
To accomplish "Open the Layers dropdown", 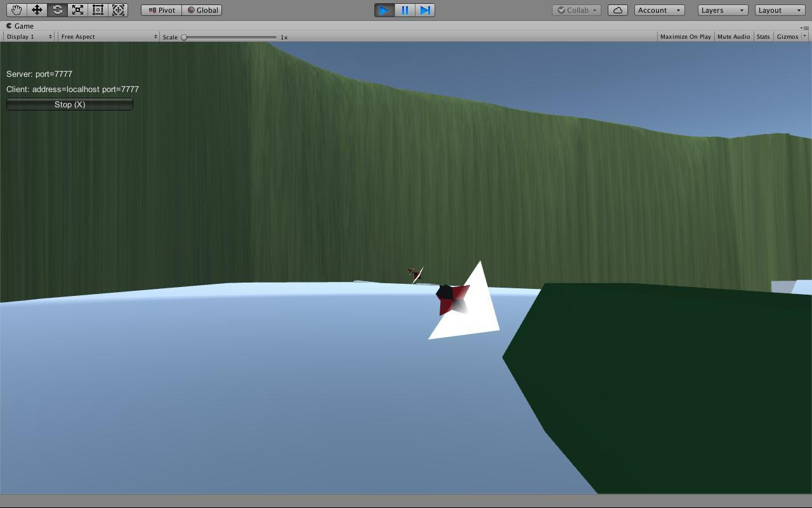I will click(x=723, y=10).
